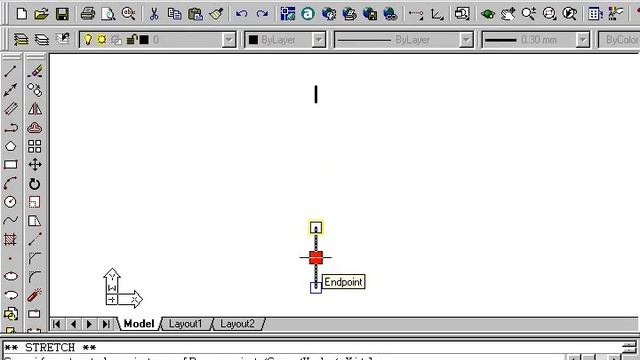Select the Arc draw tool
Viewport: 640px width, 360px height.
coord(11,184)
